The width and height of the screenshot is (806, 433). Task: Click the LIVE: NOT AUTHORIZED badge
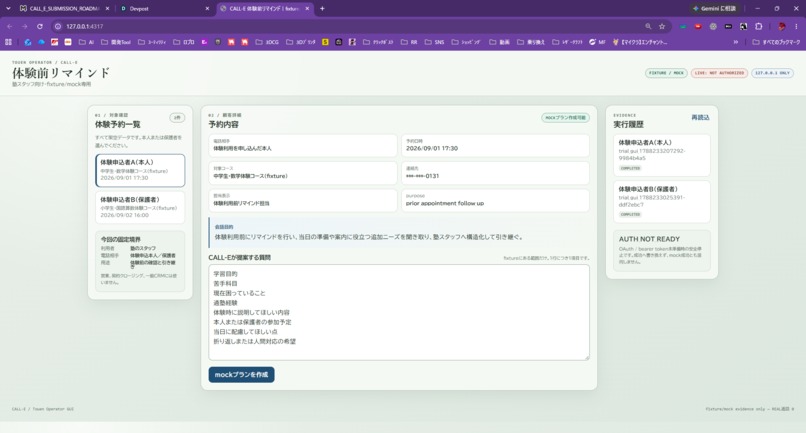719,73
